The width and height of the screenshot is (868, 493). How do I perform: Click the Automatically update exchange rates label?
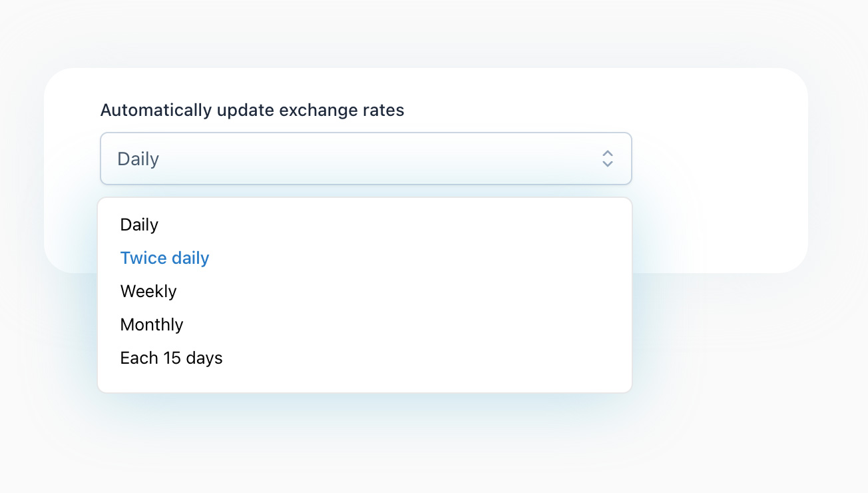click(x=252, y=110)
